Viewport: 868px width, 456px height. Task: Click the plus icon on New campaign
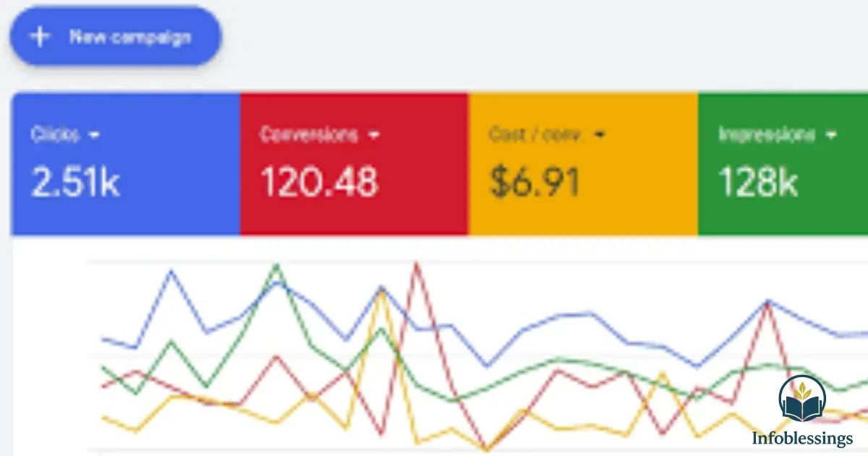coord(40,35)
